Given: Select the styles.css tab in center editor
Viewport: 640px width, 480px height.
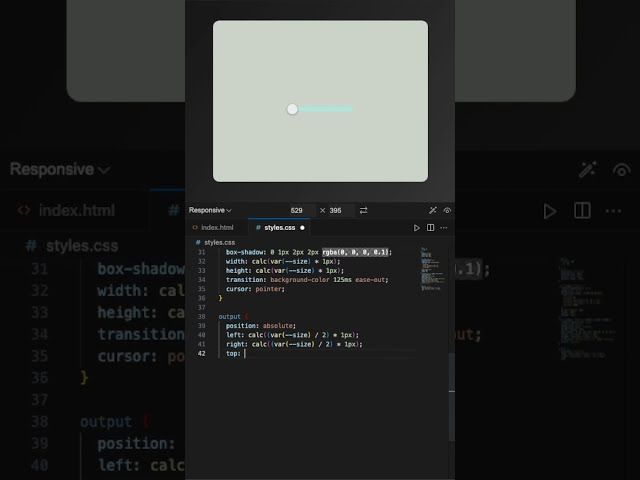Looking at the screenshot, I should [x=279, y=227].
